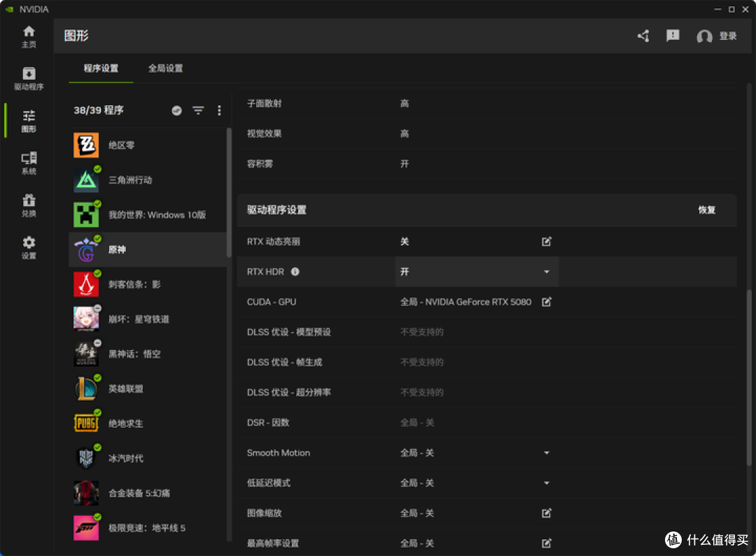This screenshot has height=556, width=756.
Task: Edit the 图像缩放 setting
Action: [x=546, y=513]
